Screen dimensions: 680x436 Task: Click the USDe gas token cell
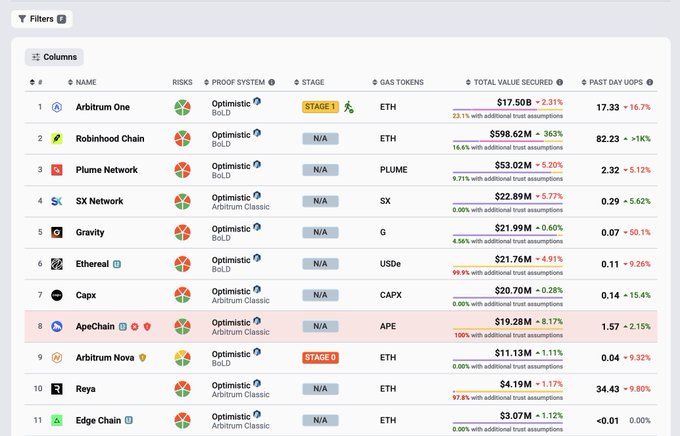[x=390, y=264]
